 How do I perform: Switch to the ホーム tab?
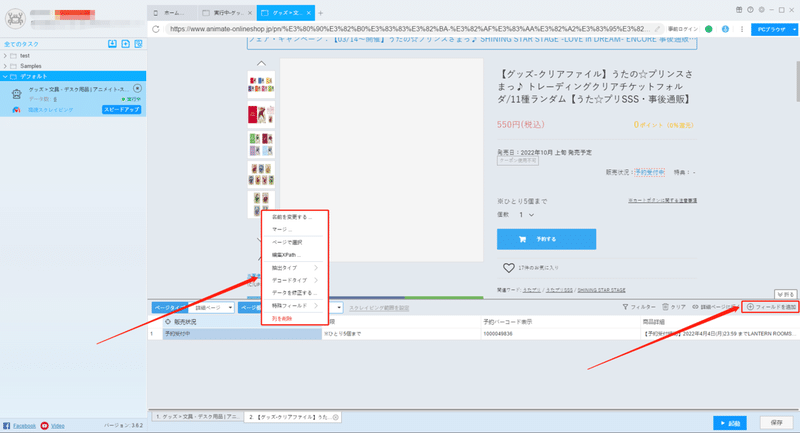[x=172, y=13]
